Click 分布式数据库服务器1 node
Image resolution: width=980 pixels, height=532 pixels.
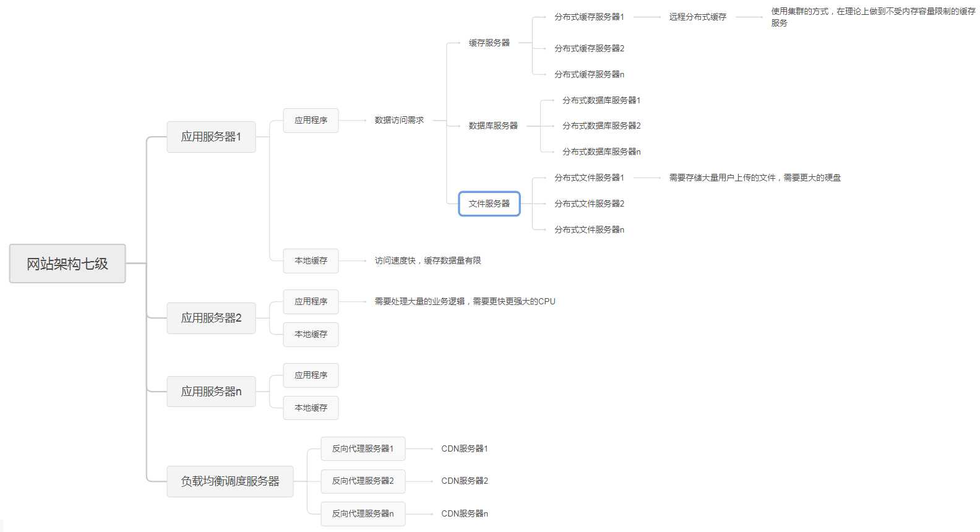pos(601,100)
